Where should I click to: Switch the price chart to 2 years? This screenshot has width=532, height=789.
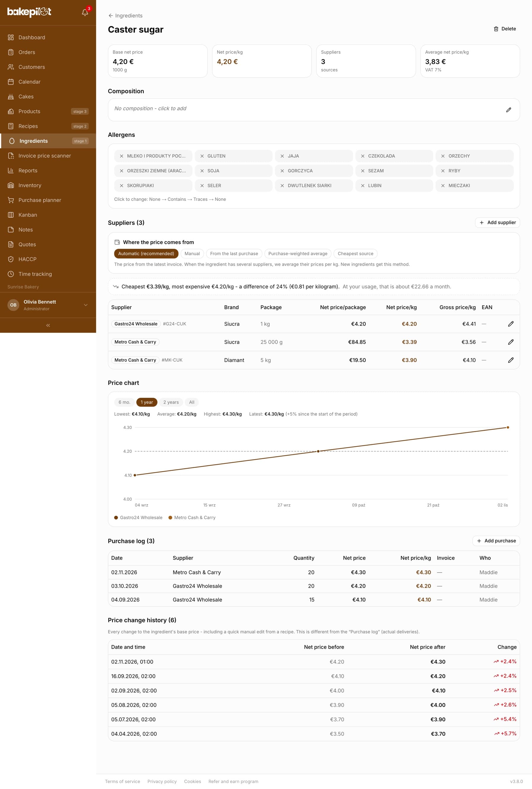[171, 402]
